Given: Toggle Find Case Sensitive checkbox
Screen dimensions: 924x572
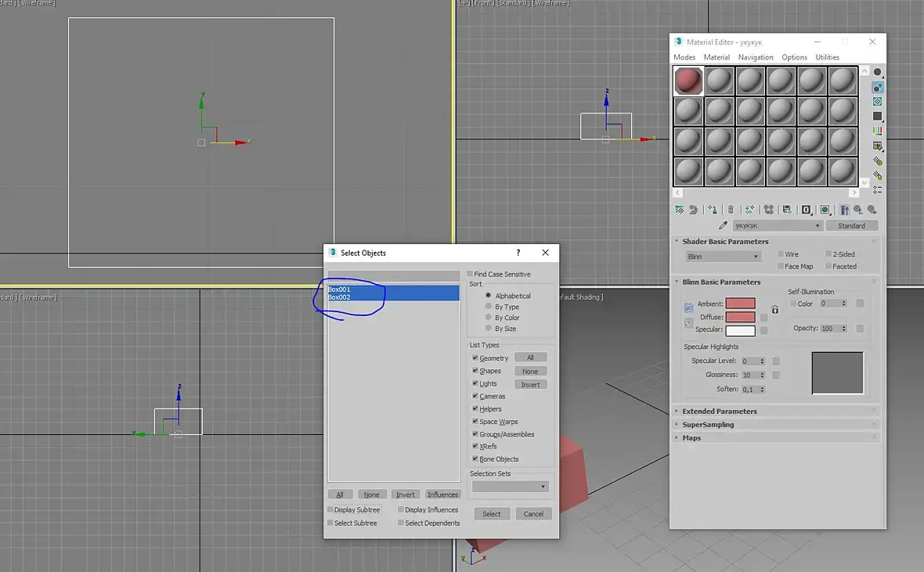Looking at the screenshot, I should 470,274.
